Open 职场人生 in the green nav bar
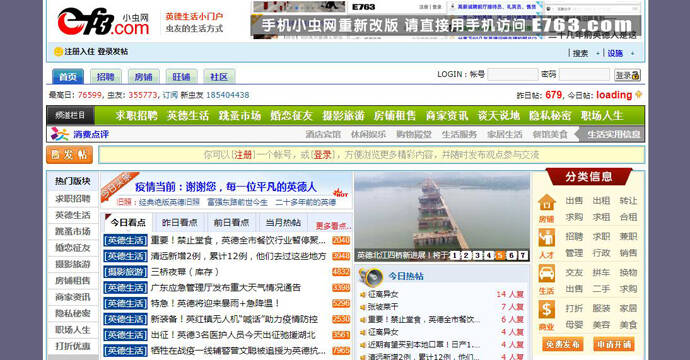690x360 pixels. coord(602,115)
